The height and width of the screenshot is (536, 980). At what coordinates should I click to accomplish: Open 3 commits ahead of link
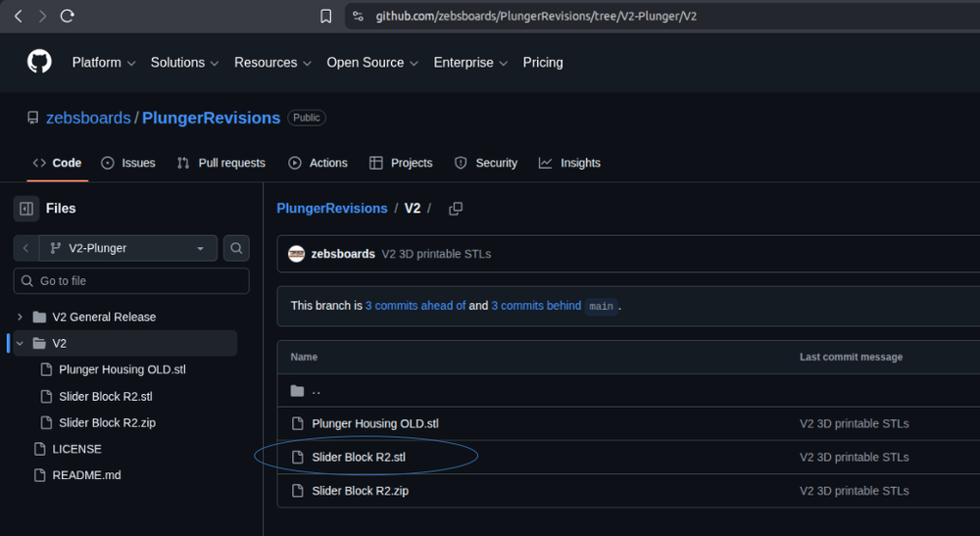(415, 306)
